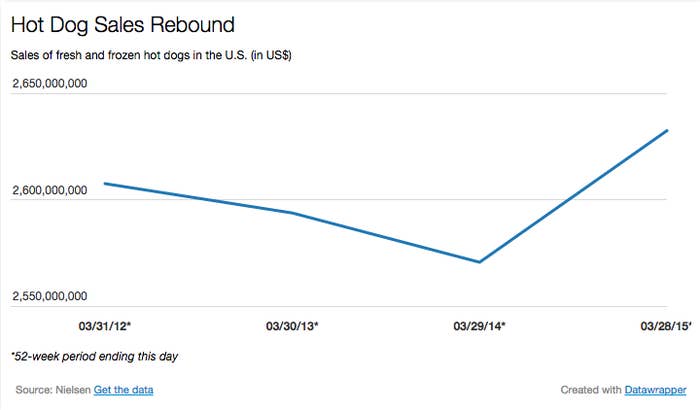Image resolution: width=700 pixels, height=410 pixels.
Task: Click the declining line segment between 2013 and 2014
Action: point(386,237)
